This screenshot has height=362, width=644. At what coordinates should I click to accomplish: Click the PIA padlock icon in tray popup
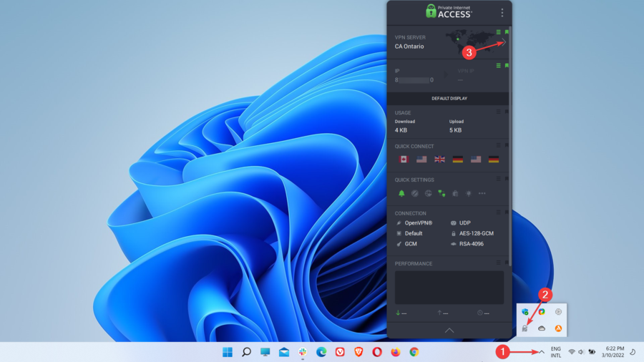pos(525,329)
